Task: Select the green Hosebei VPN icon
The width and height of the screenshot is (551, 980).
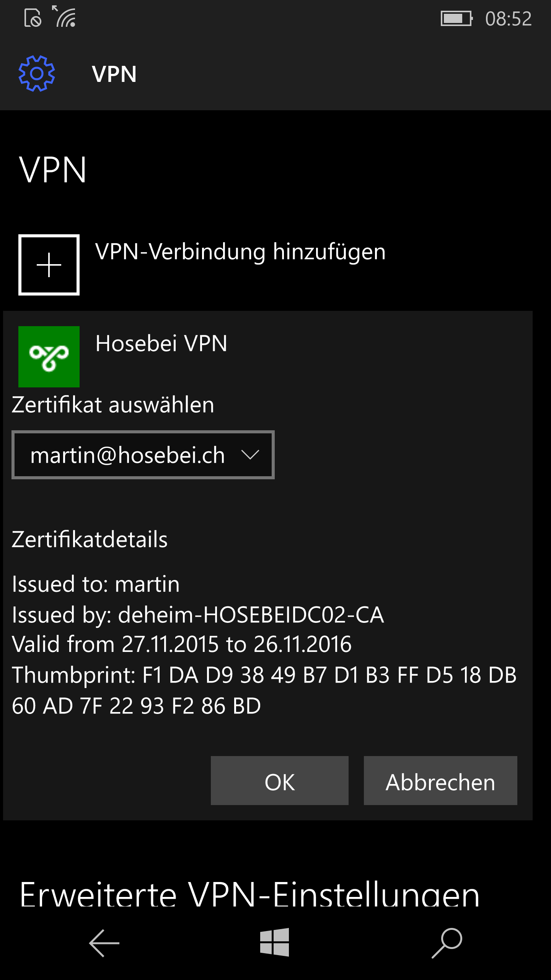Action: 49,356
